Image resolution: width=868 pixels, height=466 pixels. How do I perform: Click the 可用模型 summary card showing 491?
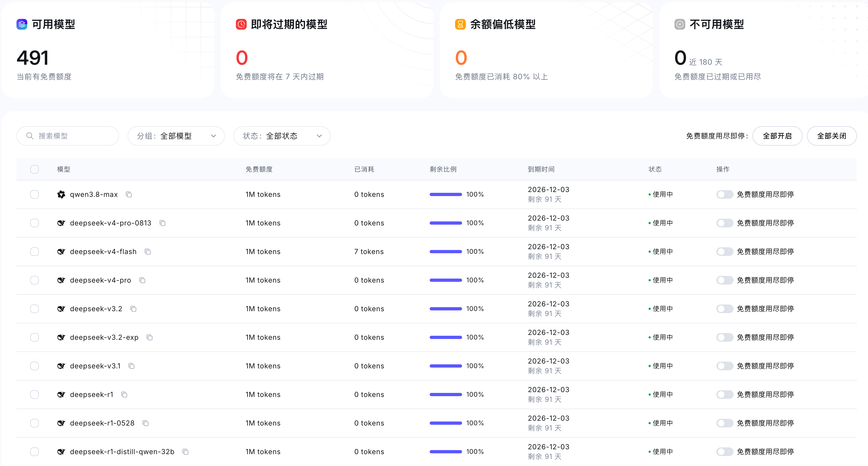click(108, 50)
